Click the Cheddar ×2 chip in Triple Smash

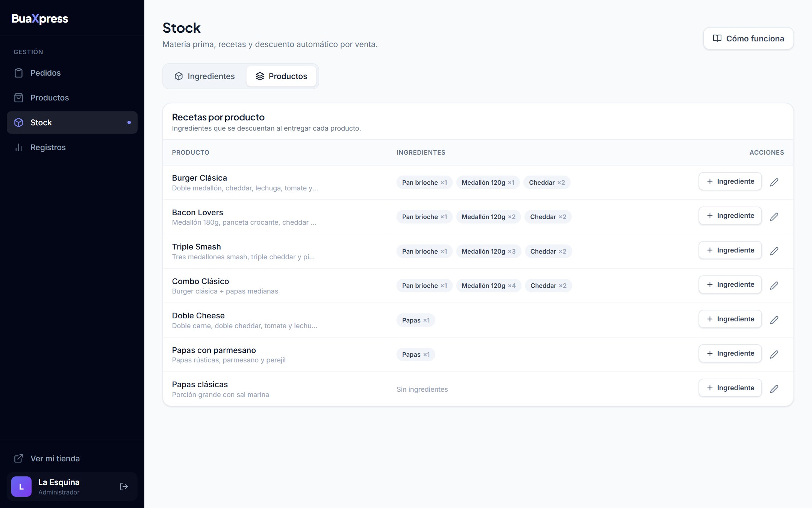[x=548, y=251]
